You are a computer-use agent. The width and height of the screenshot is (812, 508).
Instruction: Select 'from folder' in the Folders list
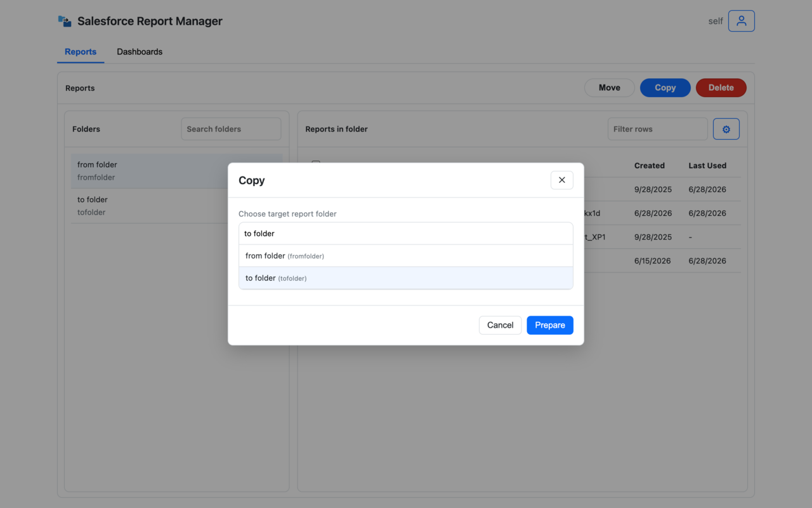pyautogui.click(x=176, y=171)
